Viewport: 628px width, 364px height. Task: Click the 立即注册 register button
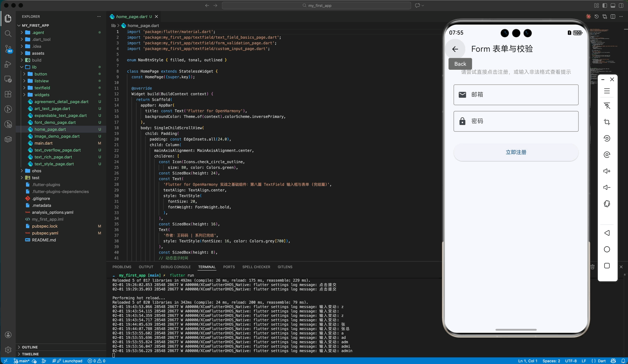516,152
